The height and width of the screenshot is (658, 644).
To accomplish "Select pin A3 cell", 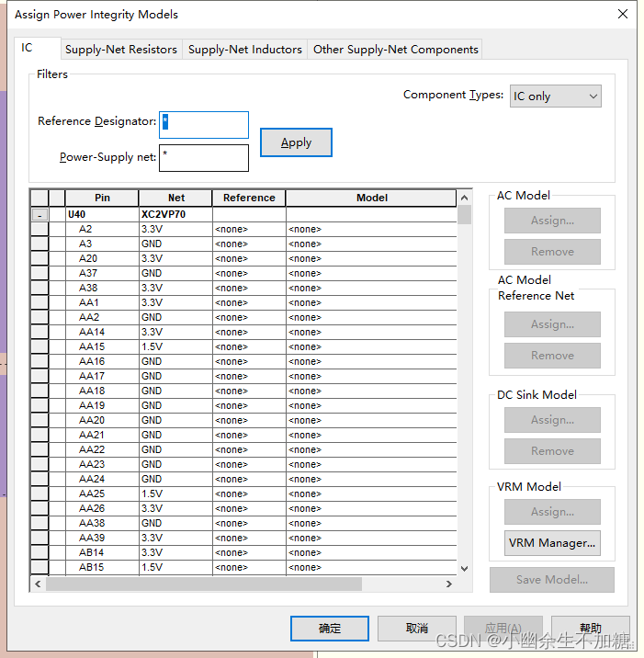I will tap(102, 244).
